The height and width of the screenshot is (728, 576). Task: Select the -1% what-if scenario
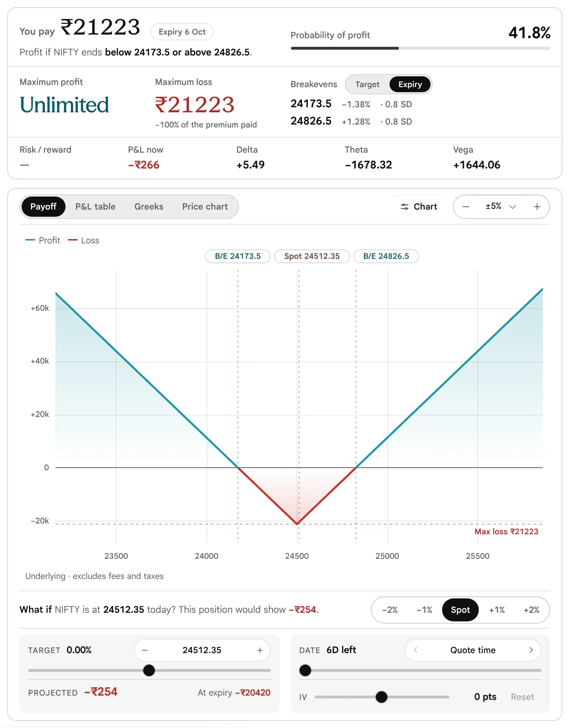(424, 610)
